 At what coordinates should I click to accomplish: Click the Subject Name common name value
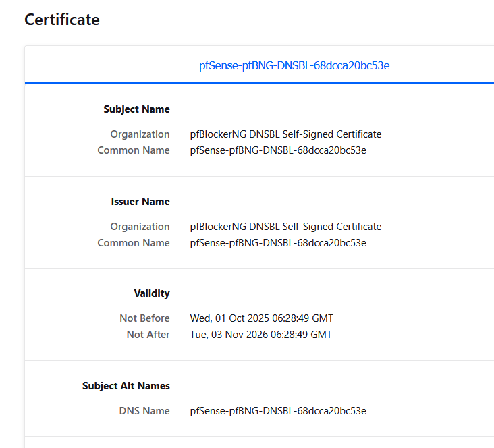(x=278, y=150)
